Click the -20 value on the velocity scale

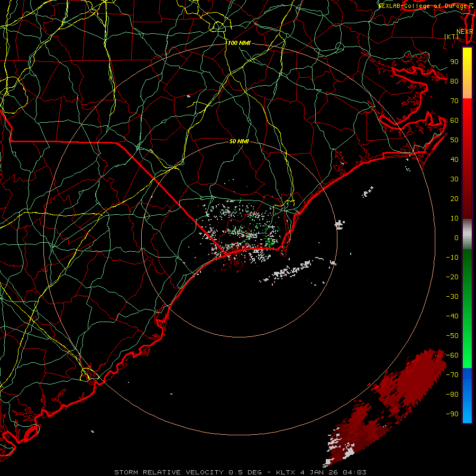click(452, 277)
